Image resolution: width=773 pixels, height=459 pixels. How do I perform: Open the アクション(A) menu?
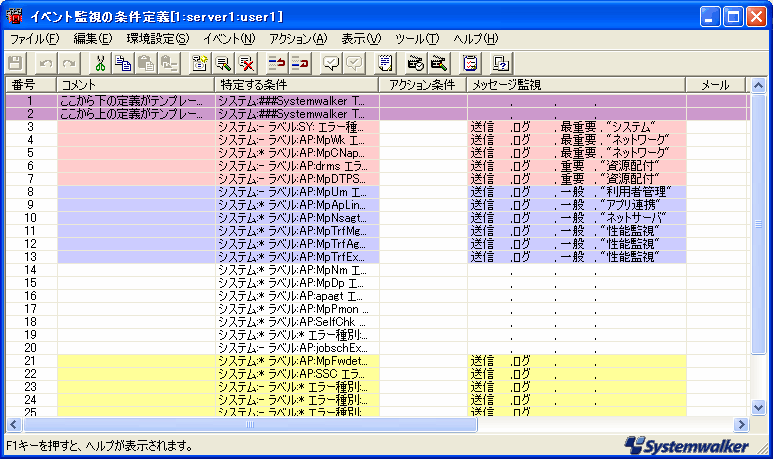coord(298,38)
